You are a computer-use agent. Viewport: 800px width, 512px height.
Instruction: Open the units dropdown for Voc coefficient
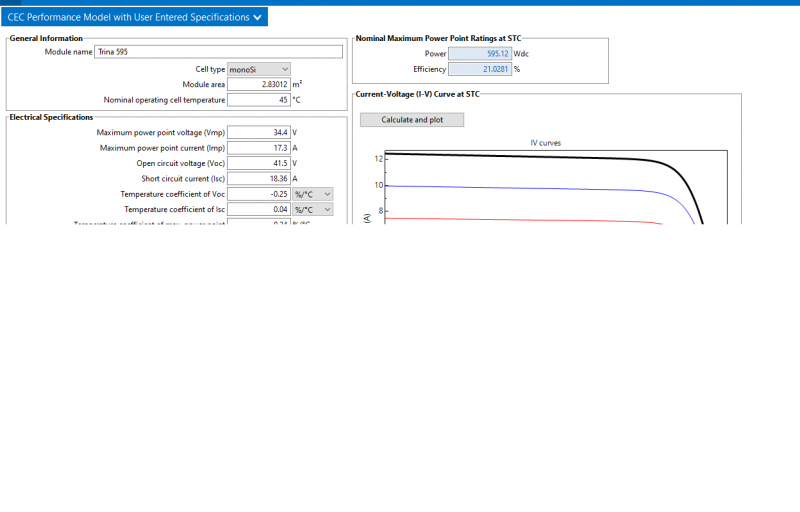coord(312,194)
